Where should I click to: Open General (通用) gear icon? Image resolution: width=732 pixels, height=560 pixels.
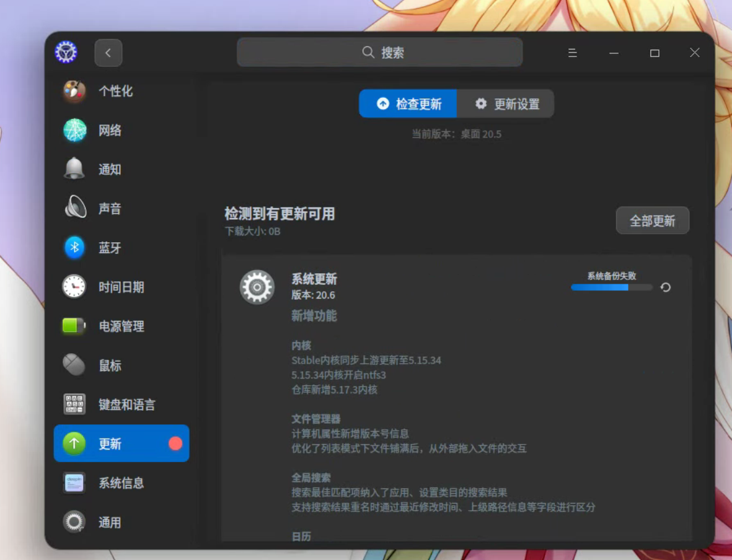pyautogui.click(x=74, y=522)
